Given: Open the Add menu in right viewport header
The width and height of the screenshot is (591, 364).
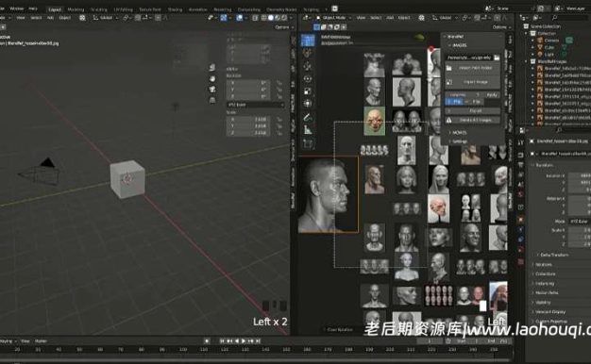Looking at the screenshot, I should [390, 18].
